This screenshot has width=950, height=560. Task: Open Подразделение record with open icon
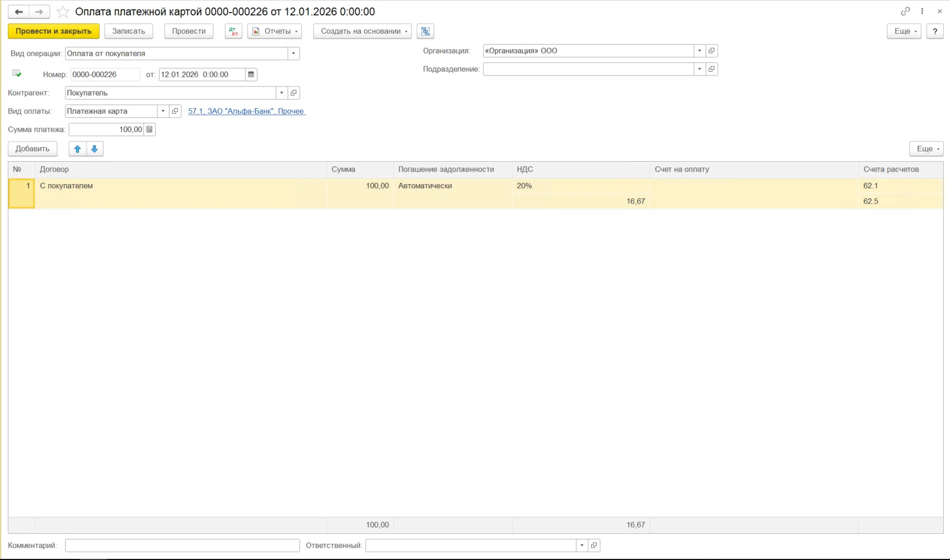pos(711,69)
